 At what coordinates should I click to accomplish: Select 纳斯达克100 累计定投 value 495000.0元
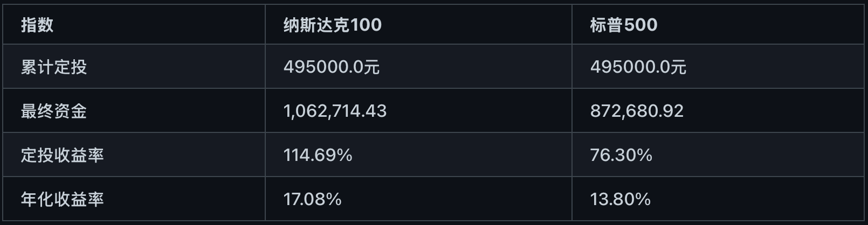(331, 67)
